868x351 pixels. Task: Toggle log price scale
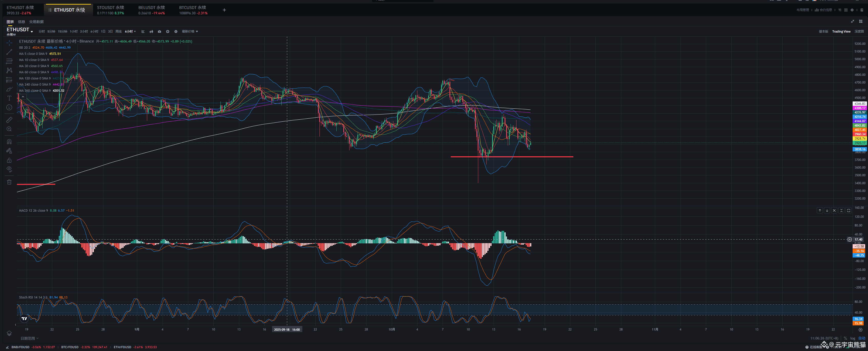[853, 338]
